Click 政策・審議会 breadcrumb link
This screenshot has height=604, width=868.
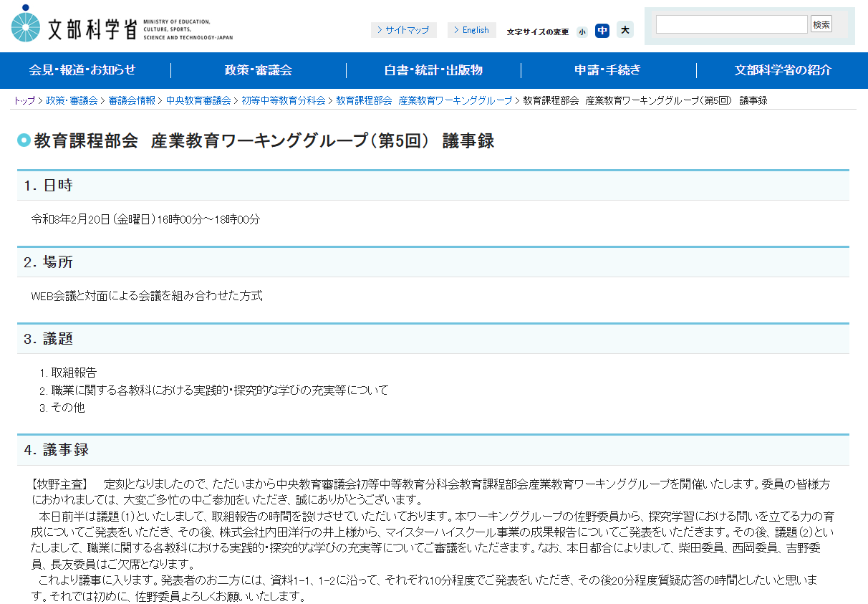pyautogui.click(x=72, y=100)
